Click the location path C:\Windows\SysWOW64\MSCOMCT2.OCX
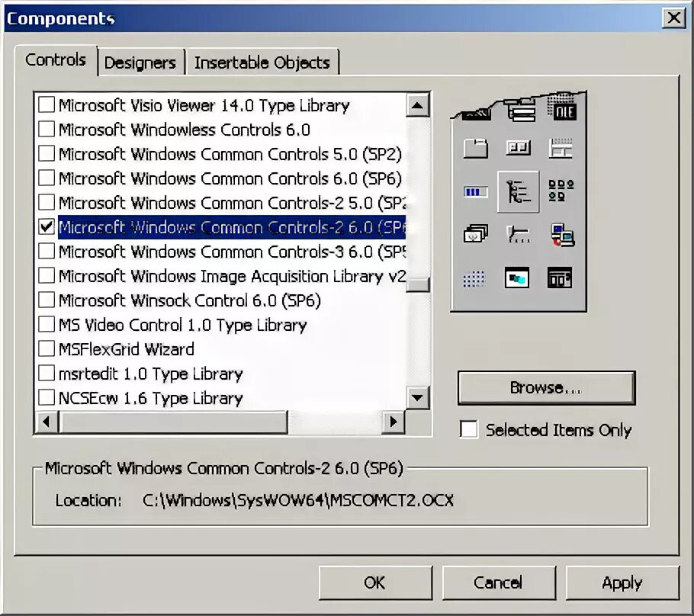 (x=298, y=500)
